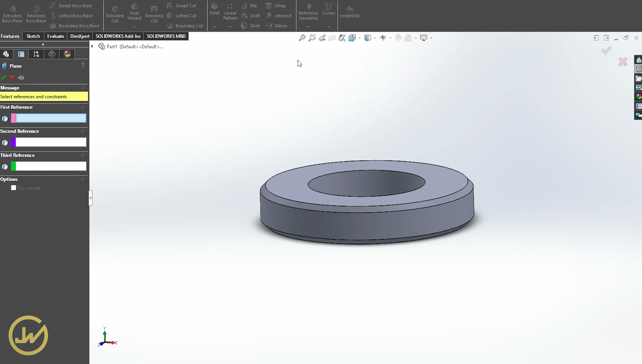Open the Display Style dropdown arrow

375,38
